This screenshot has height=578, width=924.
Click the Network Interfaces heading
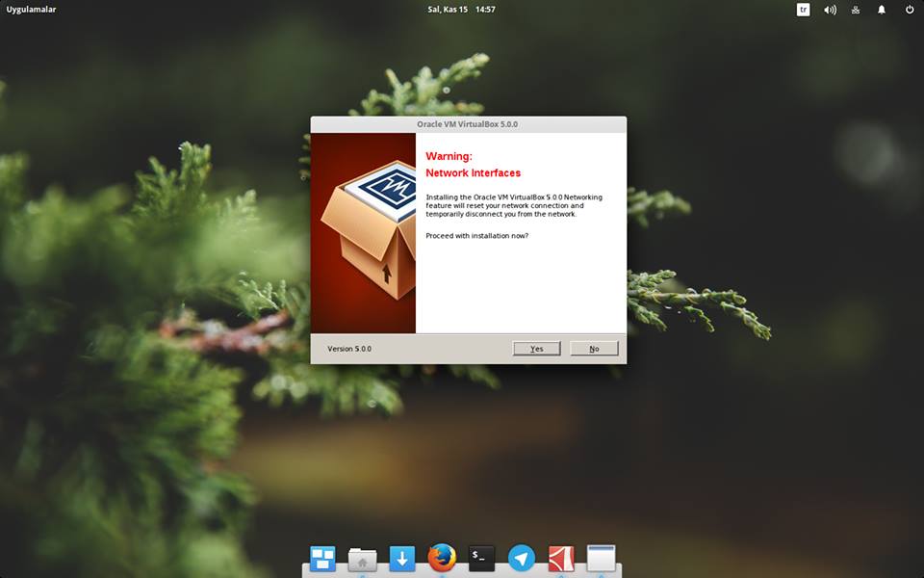(474, 172)
